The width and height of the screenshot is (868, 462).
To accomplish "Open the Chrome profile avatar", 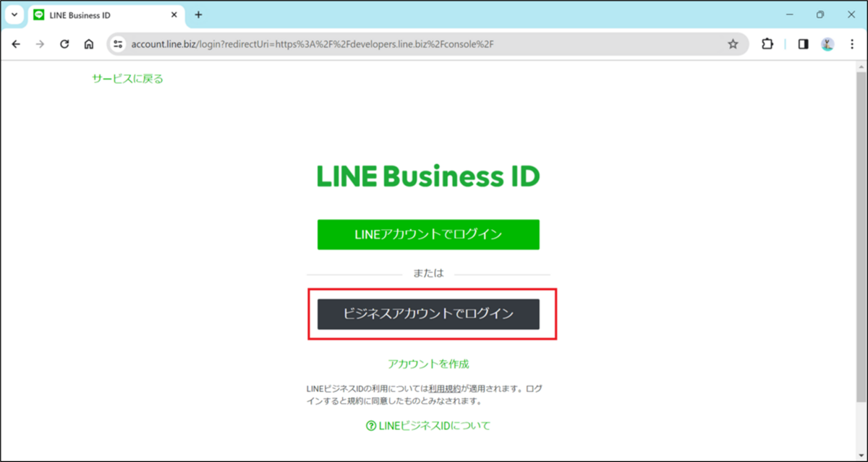I will [x=827, y=44].
